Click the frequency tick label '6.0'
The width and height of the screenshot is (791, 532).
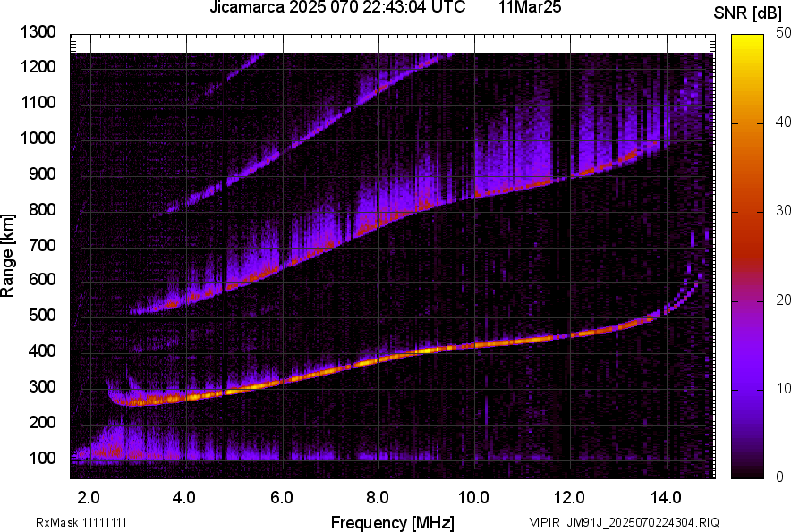click(x=282, y=498)
